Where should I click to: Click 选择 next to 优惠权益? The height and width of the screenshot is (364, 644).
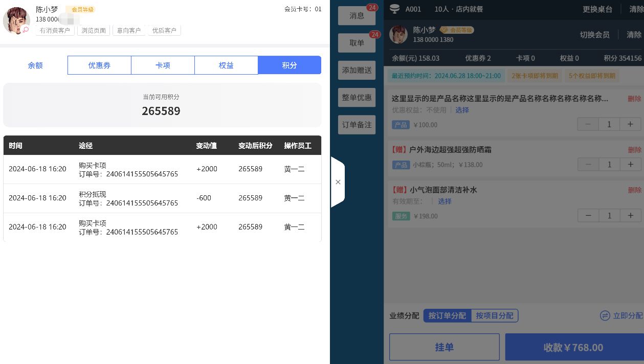coord(462,110)
